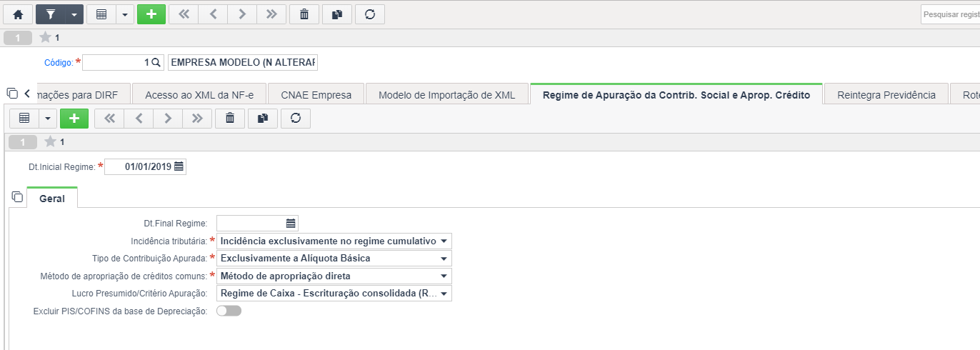
Task: Delete regime record with inner trash icon
Action: tap(230, 119)
